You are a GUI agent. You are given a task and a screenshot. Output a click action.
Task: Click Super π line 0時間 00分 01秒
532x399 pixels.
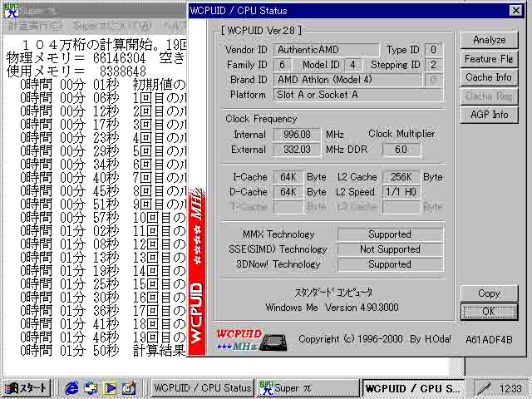click(103, 85)
